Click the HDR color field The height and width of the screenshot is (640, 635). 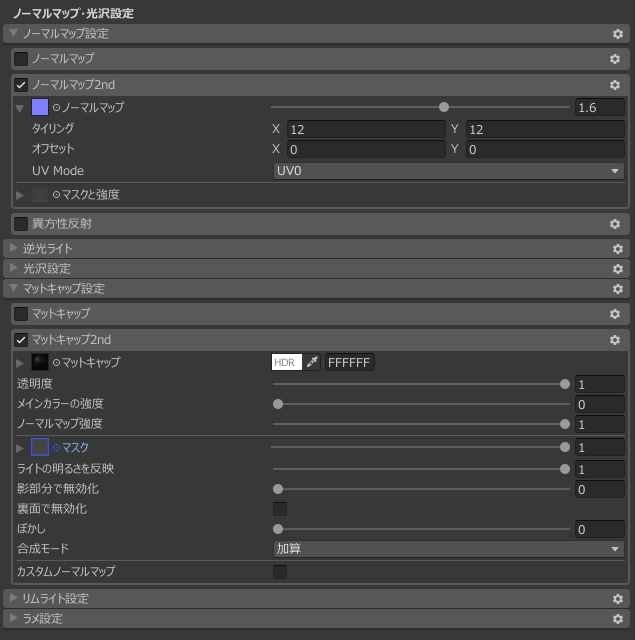pyautogui.click(x=286, y=362)
